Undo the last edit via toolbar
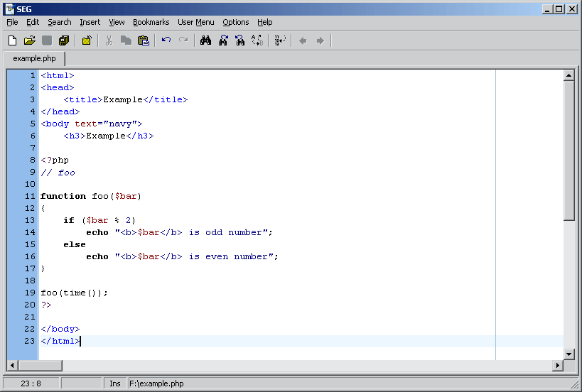The height and width of the screenshot is (392, 582). point(166,40)
